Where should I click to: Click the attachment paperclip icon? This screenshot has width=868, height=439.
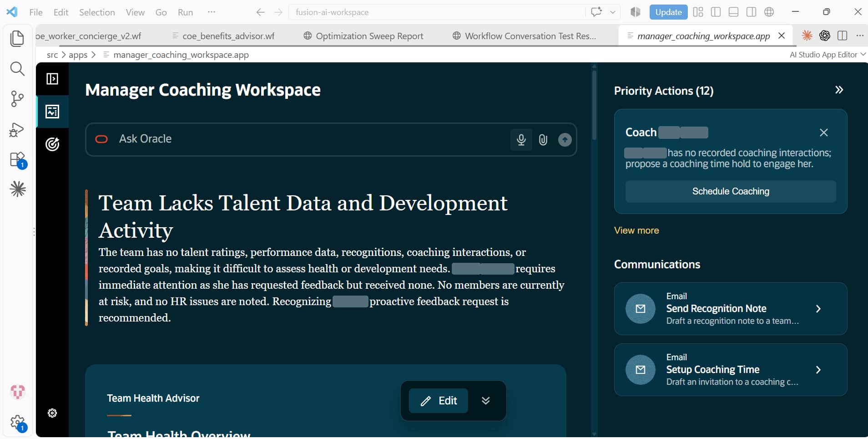pyautogui.click(x=543, y=140)
